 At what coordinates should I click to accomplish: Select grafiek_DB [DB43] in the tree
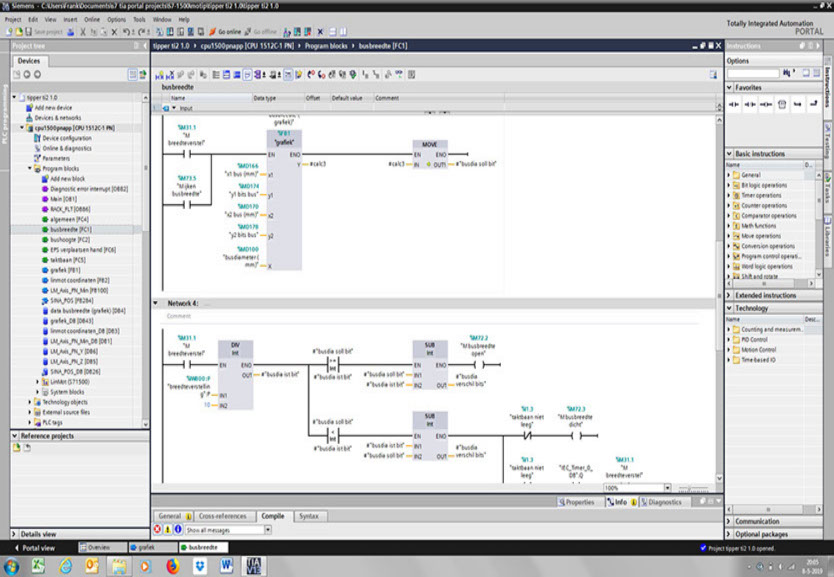71,321
